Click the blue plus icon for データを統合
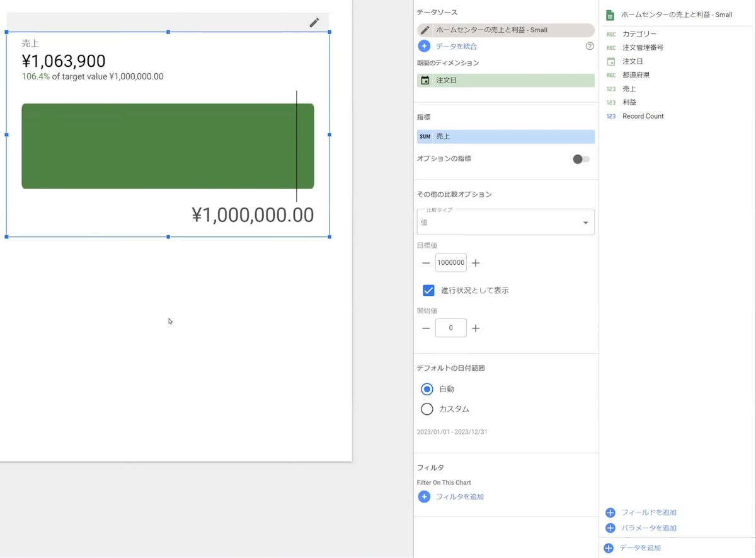756x558 pixels. click(424, 46)
